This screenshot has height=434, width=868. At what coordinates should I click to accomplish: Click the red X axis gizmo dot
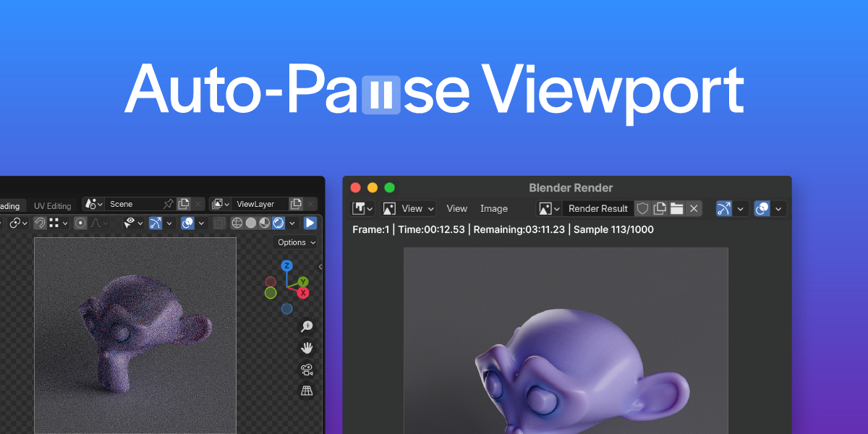303,293
